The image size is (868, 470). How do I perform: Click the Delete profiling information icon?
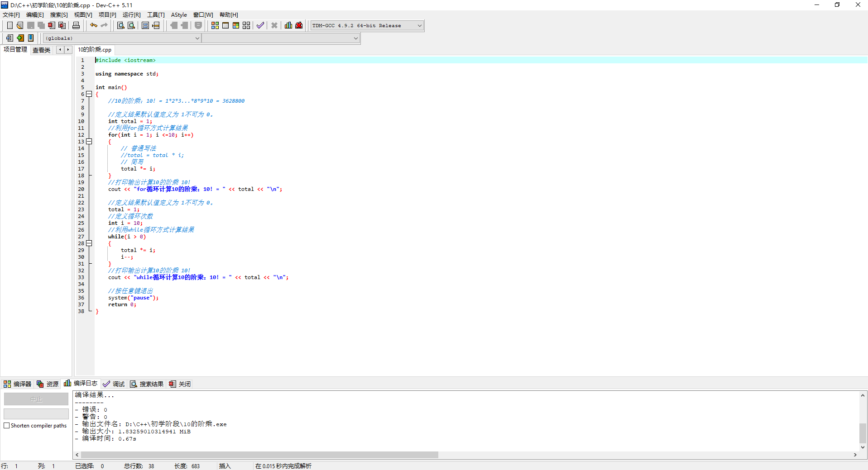click(x=299, y=25)
